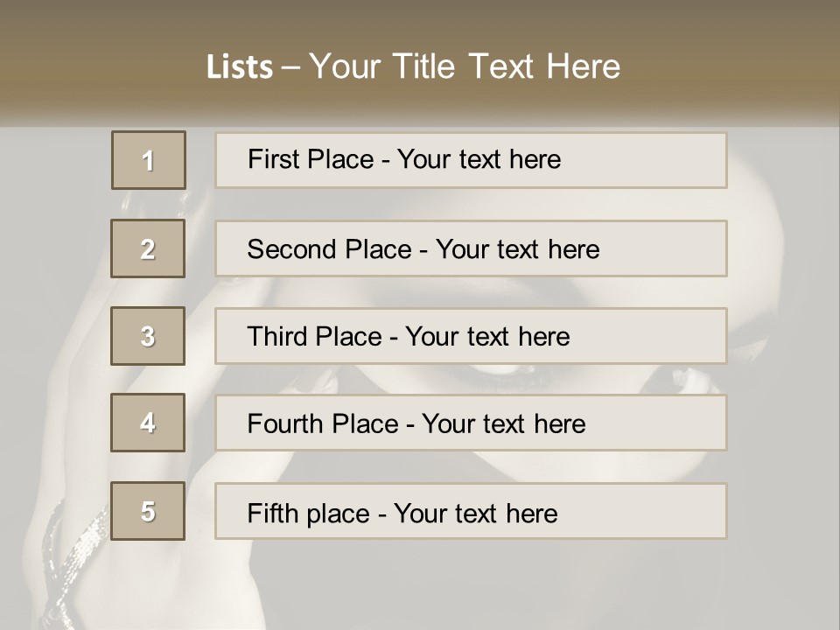The image size is (840, 630).
Task: Select the number 4 square
Action: [x=148, y=423]
